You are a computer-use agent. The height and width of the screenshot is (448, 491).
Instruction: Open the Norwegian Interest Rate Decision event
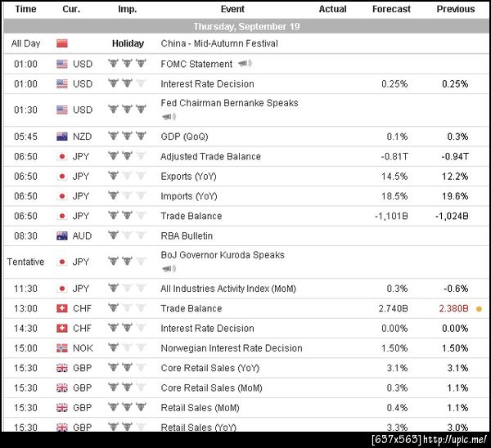(x=231, y=348)
